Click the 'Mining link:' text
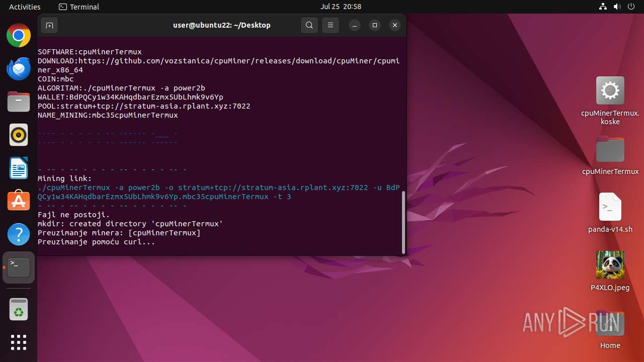The height and width of the screenshot is (362, 644). 65,178
